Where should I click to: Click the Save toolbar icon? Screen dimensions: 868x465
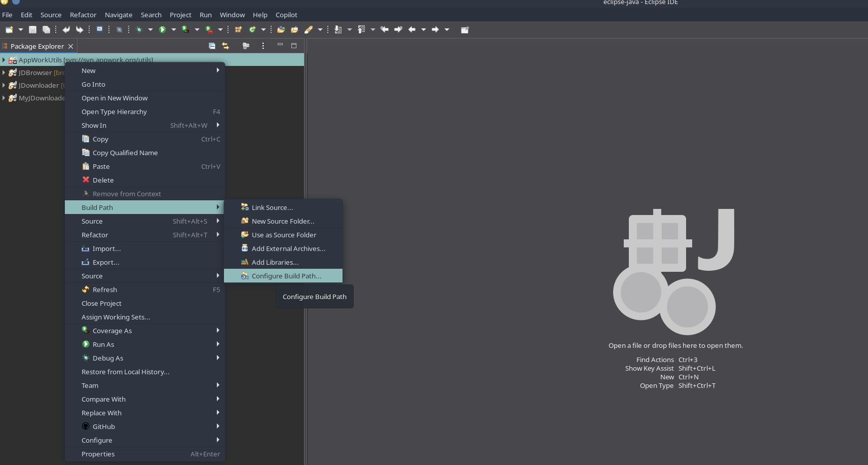coord(32,29)
